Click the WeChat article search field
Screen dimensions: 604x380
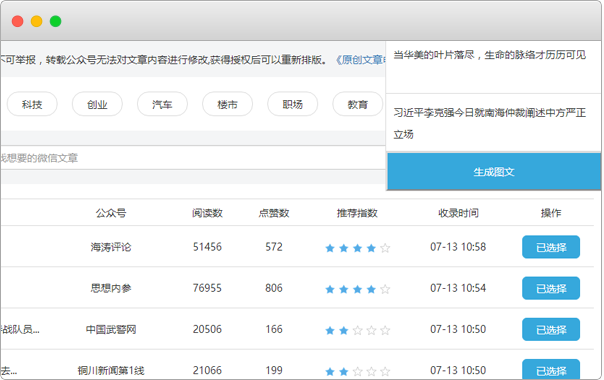tap(193, 158)
